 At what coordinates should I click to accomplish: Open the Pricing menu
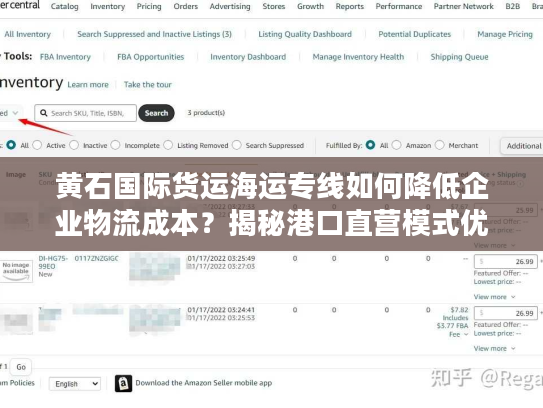tap(149, 6)
